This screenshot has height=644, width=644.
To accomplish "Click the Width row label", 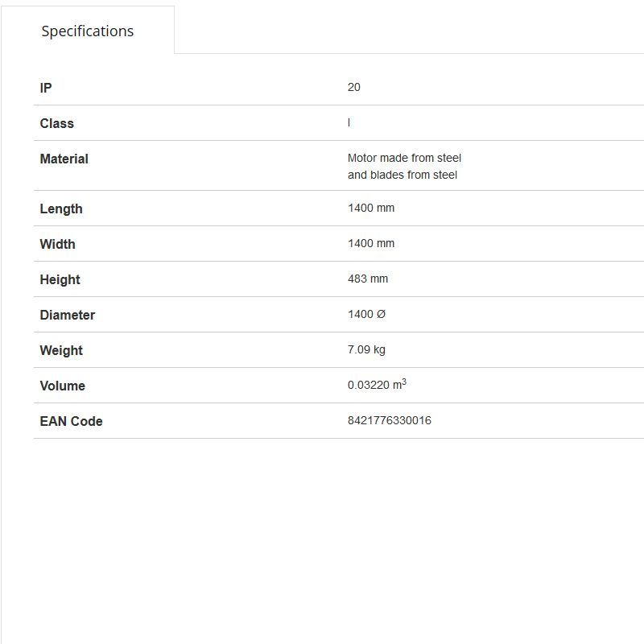I will tap(57, 244).
